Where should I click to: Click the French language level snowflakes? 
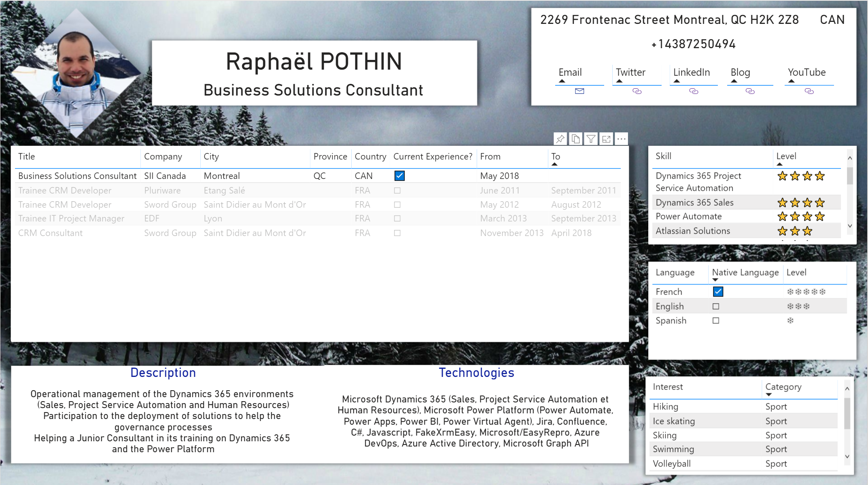[x=806, y=292]
